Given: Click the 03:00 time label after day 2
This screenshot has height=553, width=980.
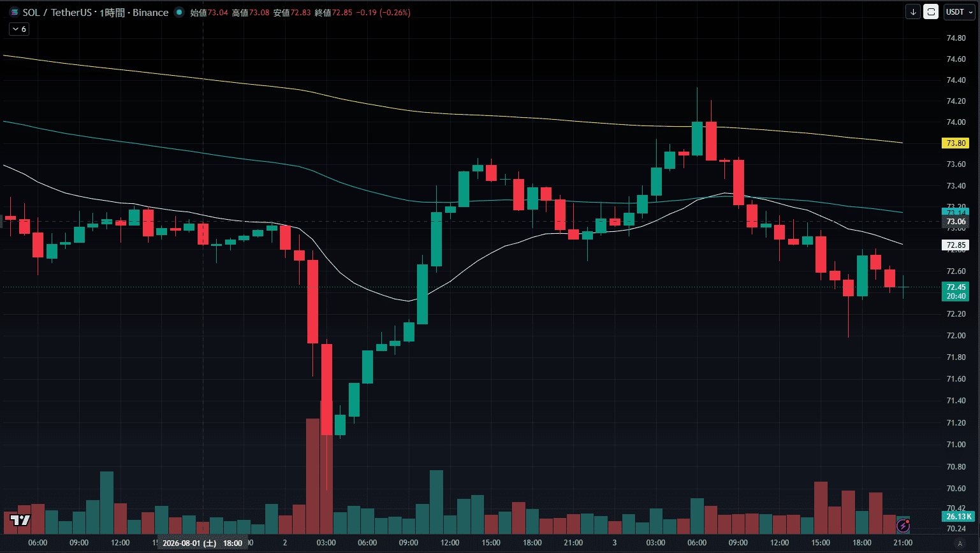Looking at the screenshot, I should [326, 543].
